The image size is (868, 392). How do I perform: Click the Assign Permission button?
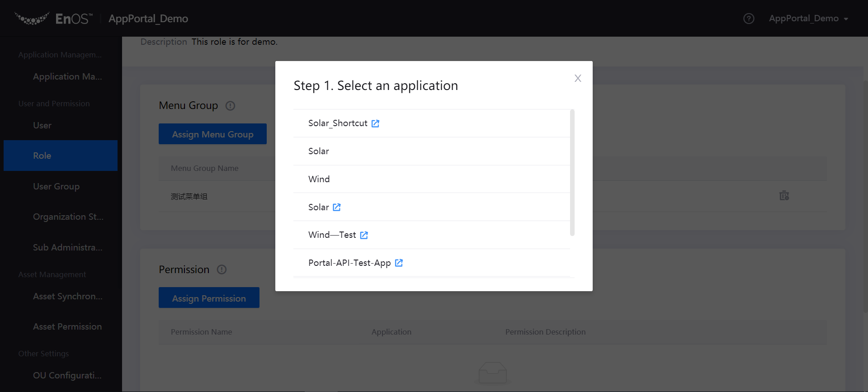(209, 298)
